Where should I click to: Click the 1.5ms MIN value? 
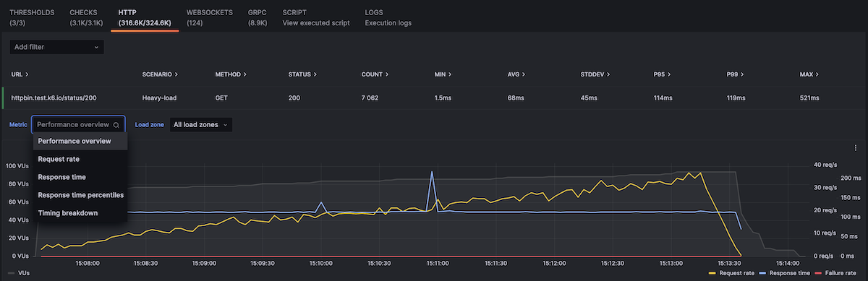[x=443, y=98]
